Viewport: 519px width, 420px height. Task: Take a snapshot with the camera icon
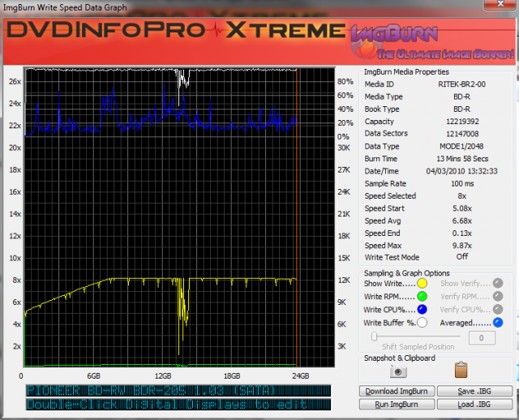398,371
